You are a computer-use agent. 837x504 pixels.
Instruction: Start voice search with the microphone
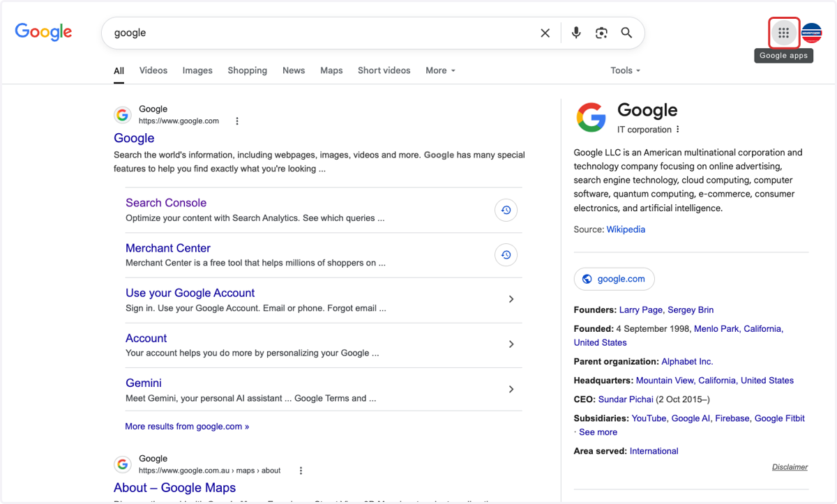(x=576, y=33)
